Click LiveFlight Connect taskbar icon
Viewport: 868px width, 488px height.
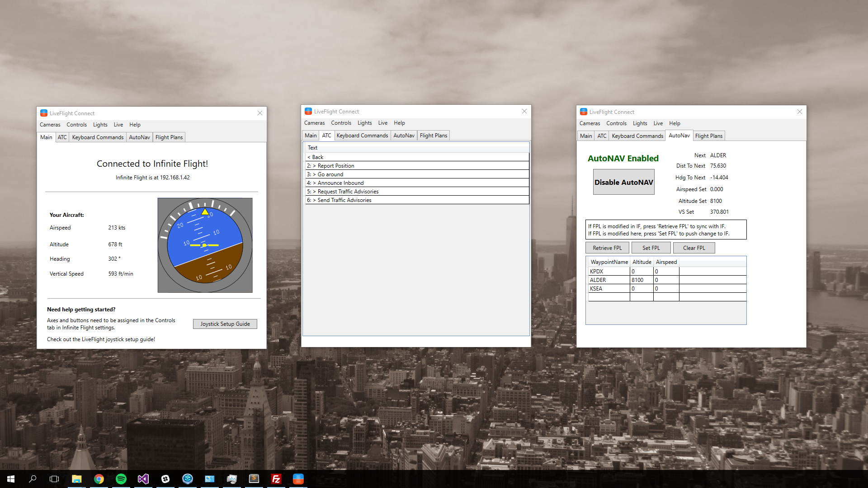point(298,479)
